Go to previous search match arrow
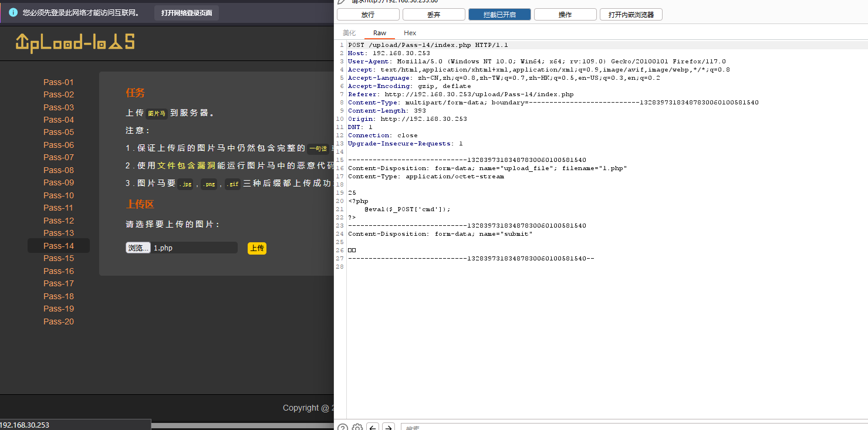Image resolution: width=868 pixels, height=430 pixels. 373,426
